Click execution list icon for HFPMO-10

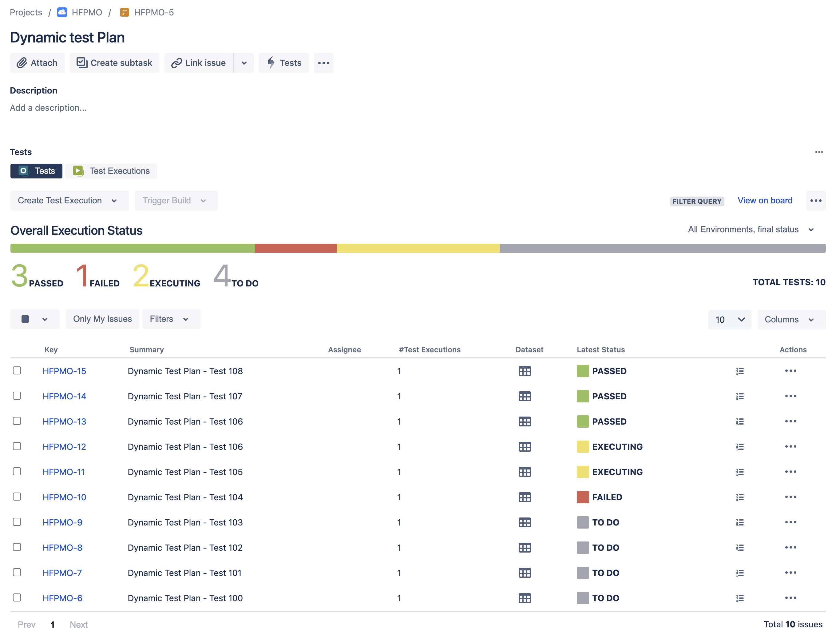point(740,497)
